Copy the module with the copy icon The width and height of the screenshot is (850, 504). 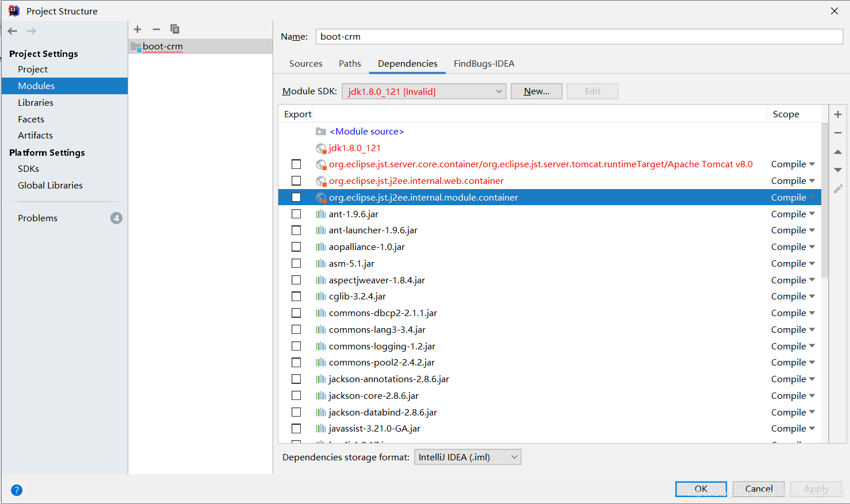[x=175, y=29]
